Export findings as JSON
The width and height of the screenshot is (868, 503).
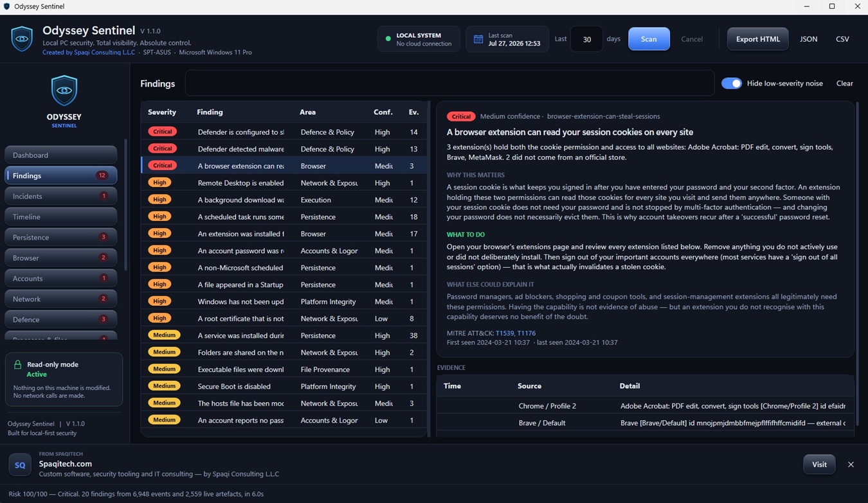[x=808, y=39]
